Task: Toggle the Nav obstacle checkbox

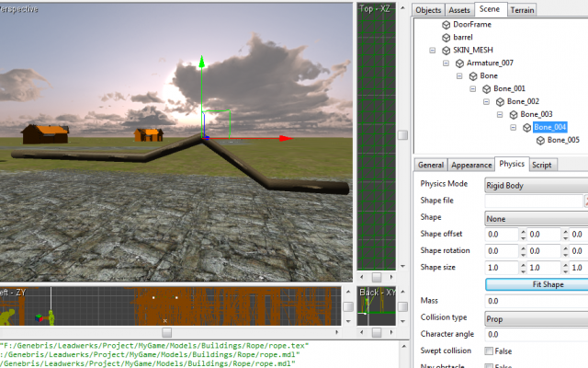Action: (489, 366)
